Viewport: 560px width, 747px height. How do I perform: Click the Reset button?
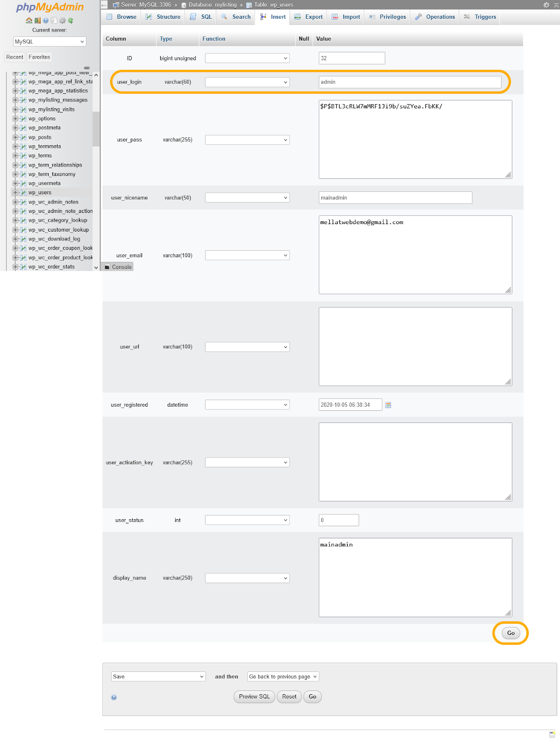289,697
